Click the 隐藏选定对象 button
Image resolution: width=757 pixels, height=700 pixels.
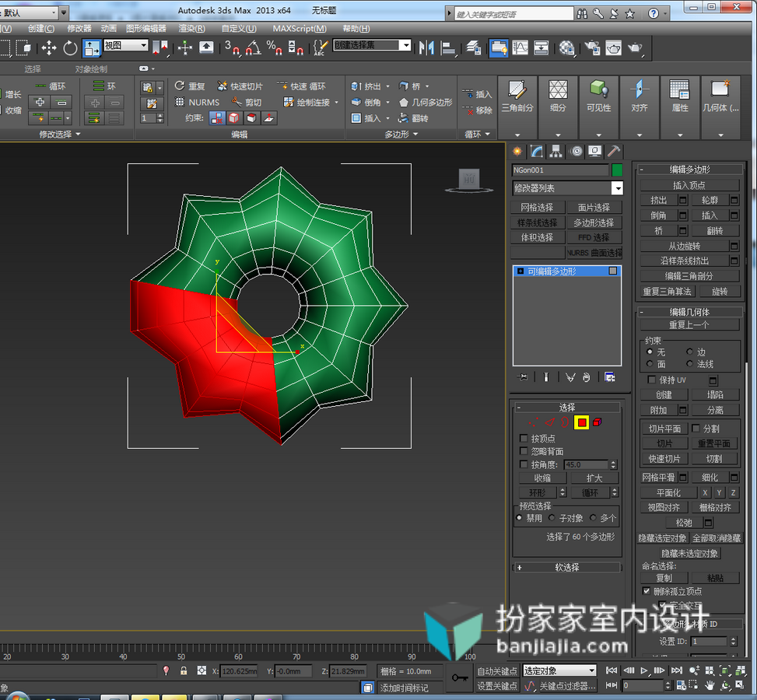662,538
